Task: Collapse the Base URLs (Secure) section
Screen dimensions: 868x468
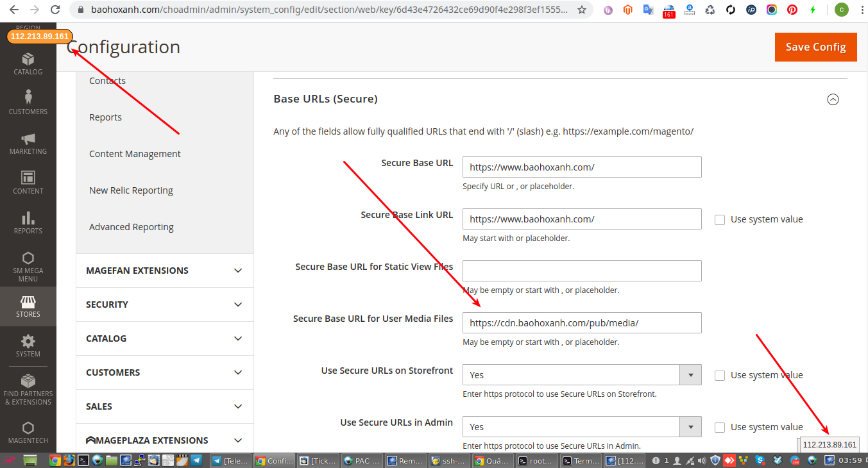Action: pyautogui.click(x=833, y=99)
